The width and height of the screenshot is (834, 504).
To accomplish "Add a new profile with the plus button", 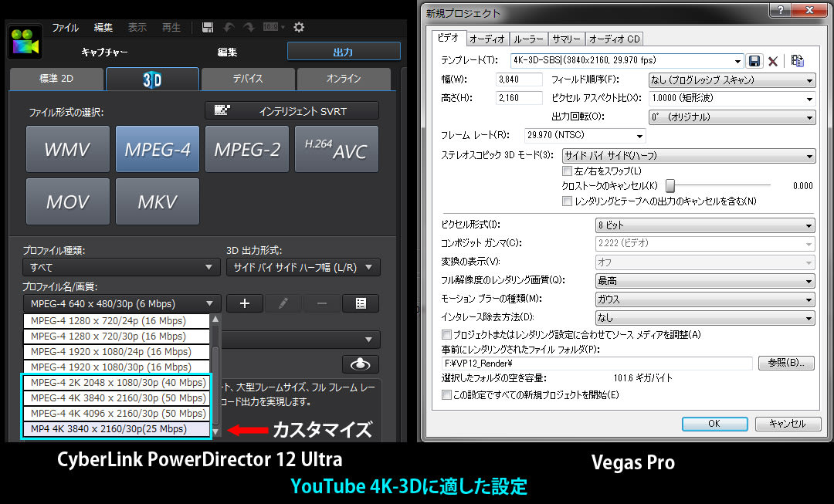I will point(245,303).
